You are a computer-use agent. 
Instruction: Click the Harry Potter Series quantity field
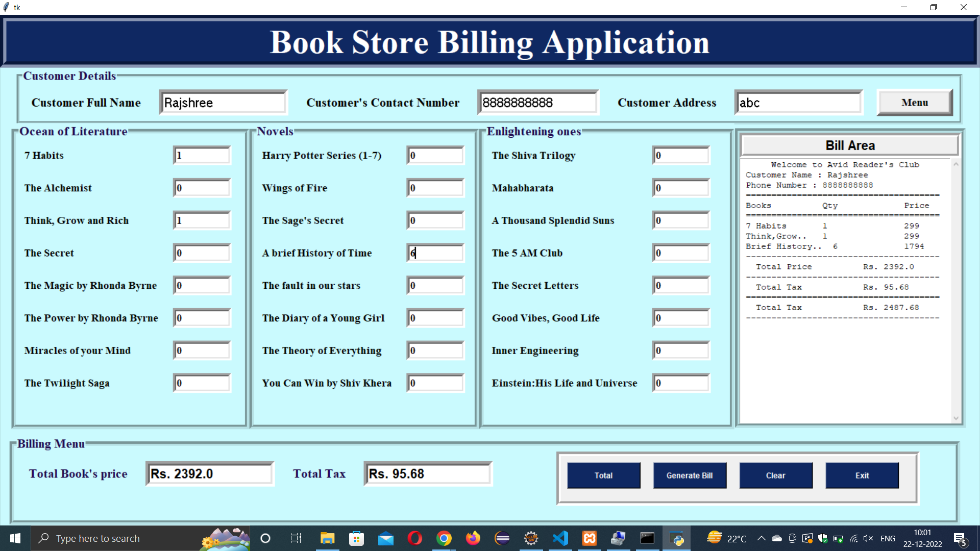(x=435, y=155)
